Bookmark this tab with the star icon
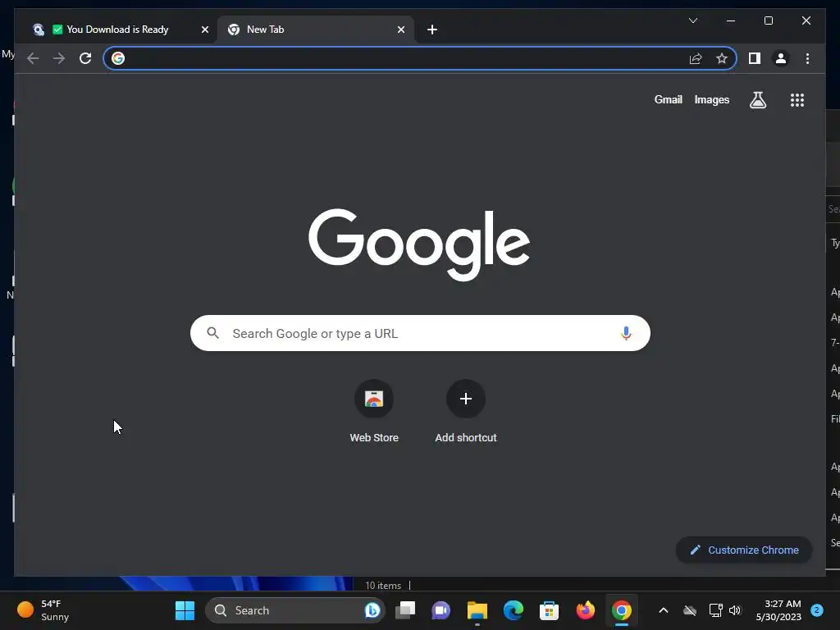 tap(722, 58)
